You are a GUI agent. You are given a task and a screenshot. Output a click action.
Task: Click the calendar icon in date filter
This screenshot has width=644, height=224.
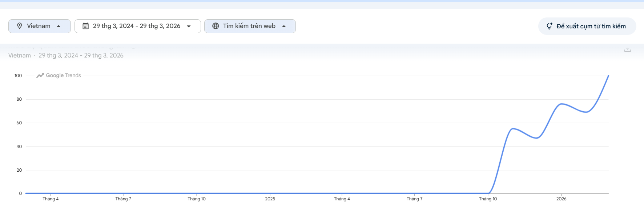coord(85,26)
